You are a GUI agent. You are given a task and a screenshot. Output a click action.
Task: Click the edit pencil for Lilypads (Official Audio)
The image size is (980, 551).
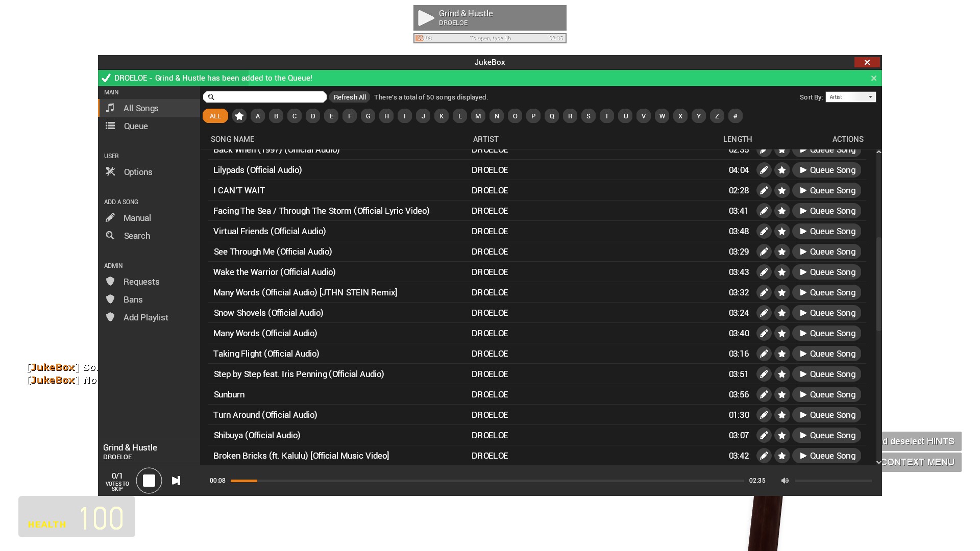tap(764, 170)
